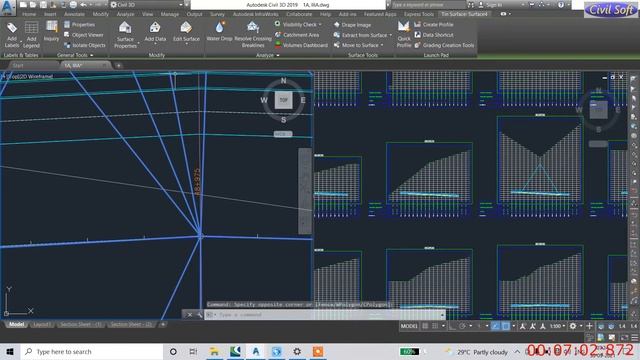Open the Volumes Dashboard
Image resolution: width=640 pixels, height=360 pixels.
click(301, 45)
